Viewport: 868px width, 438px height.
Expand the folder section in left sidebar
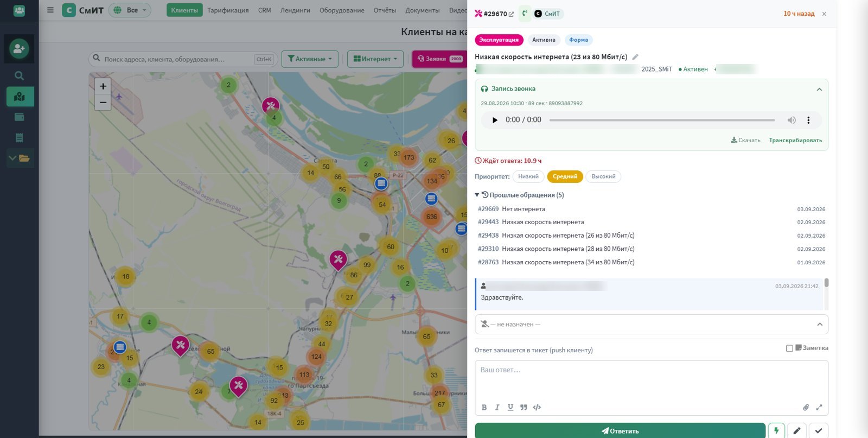point(20,158)
